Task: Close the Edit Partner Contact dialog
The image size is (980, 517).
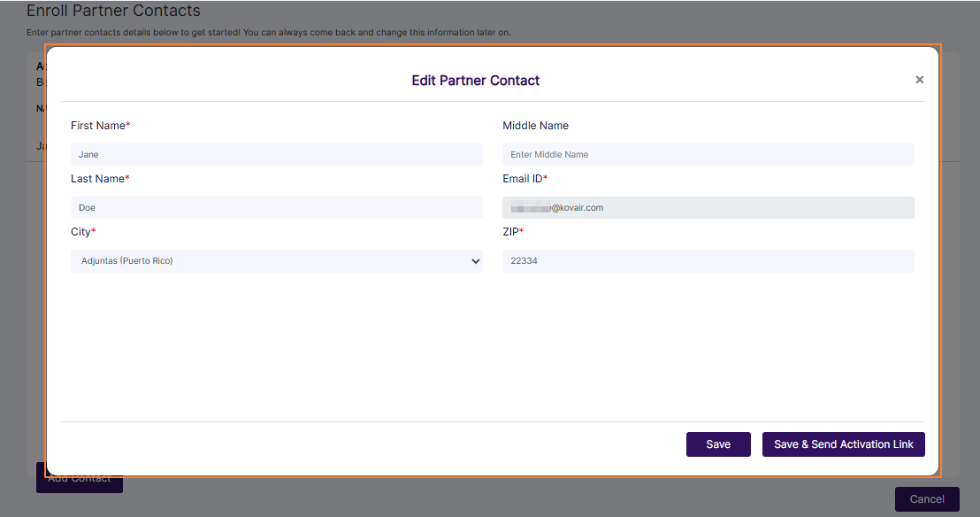Action: point(919,79)
